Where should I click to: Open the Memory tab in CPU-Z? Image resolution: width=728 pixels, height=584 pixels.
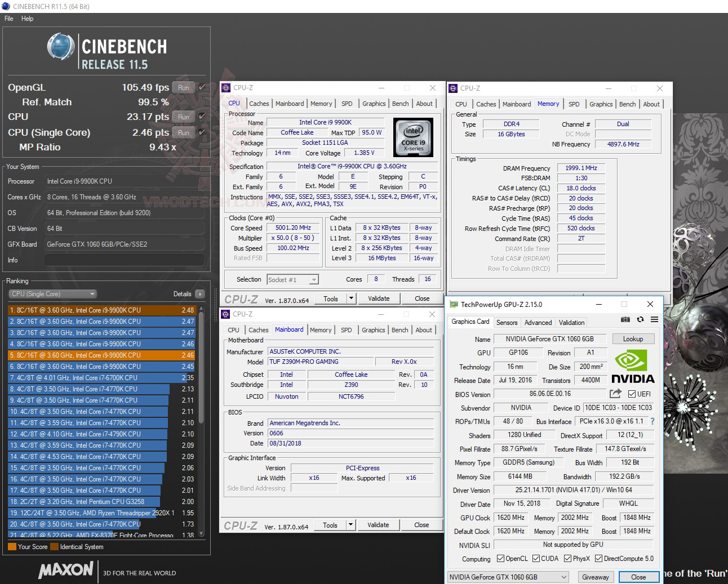[x=321, y=104]
